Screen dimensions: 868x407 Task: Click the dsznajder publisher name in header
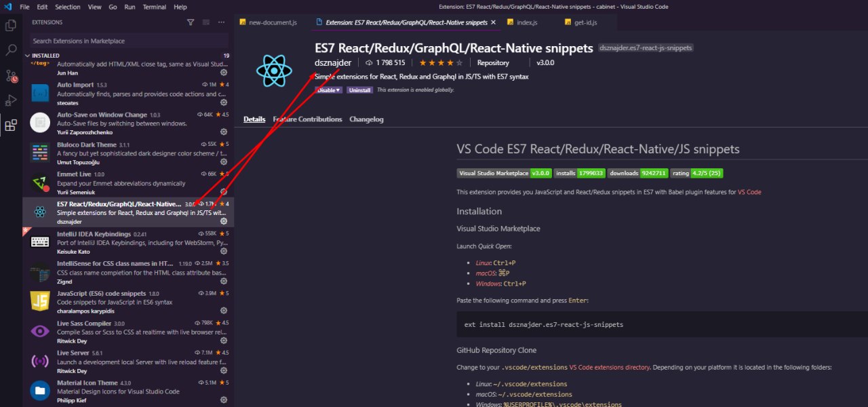pos(333,63)
